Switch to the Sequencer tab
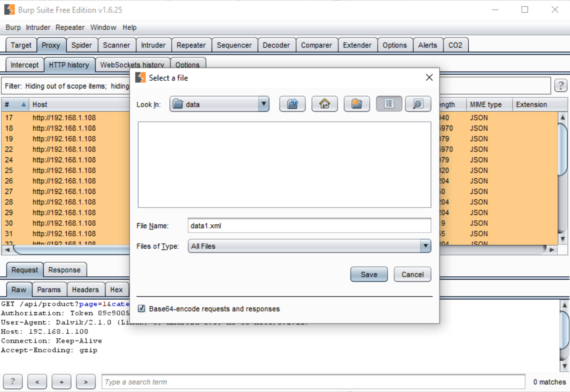The width and height of the screenshot is (570, 392). pyautogui.click(x=234, y=45)
